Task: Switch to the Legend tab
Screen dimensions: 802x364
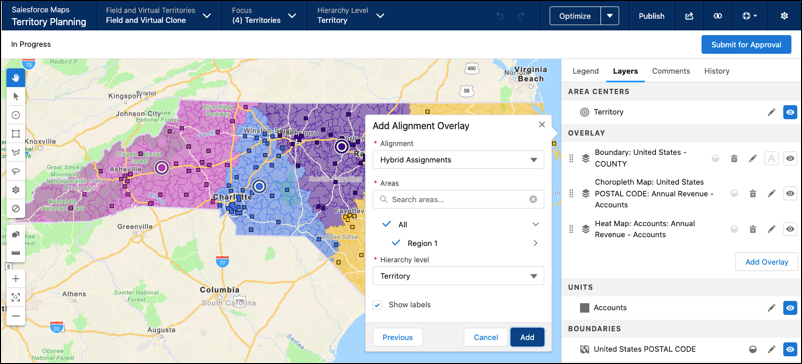Action: pyautogui.click(x=585, y=71)
